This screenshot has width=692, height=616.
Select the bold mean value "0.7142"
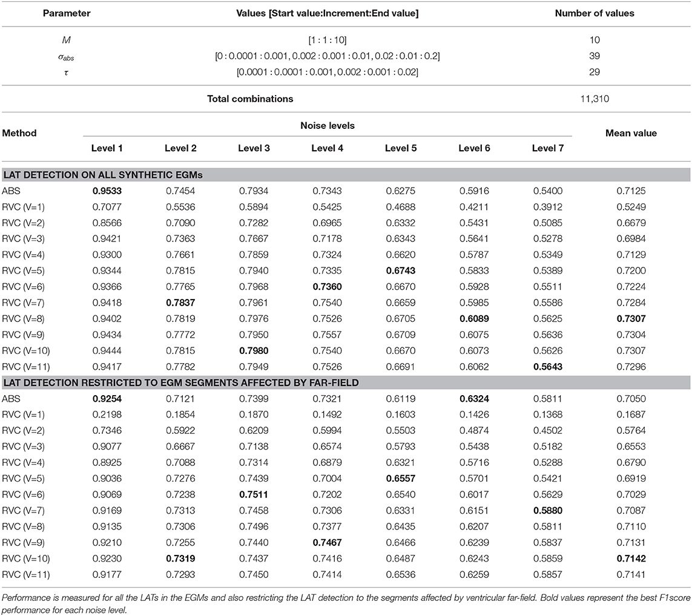[631, 559]
